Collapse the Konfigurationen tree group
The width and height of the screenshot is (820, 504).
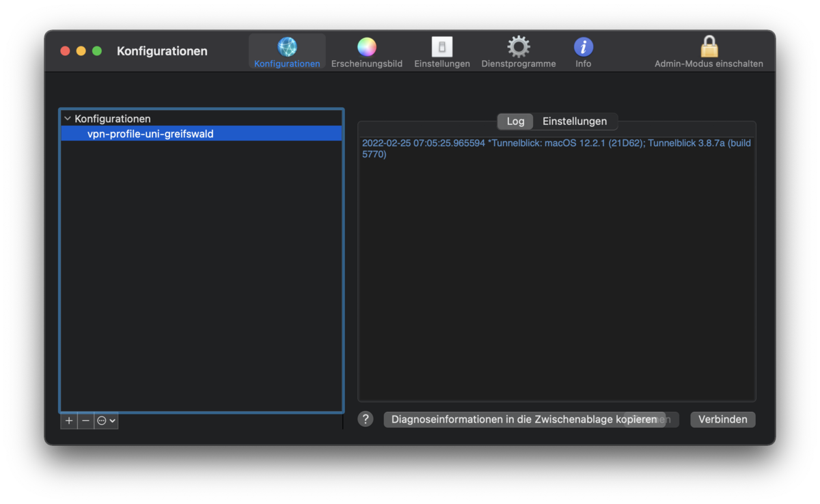point(67,119)
